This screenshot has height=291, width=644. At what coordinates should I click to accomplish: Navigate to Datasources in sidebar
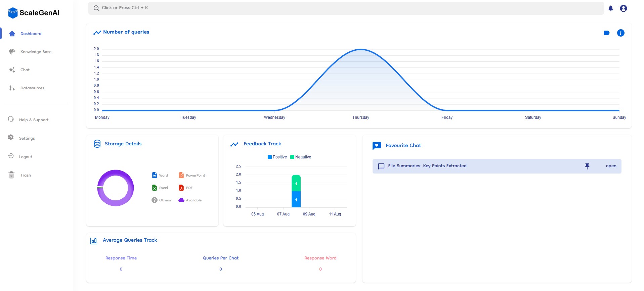tap(32, 88)
